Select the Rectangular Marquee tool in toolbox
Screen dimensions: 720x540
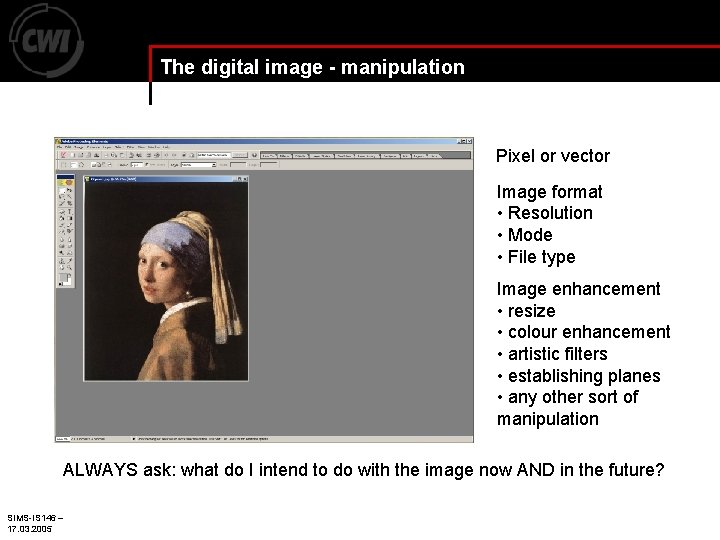coord(62,190)
